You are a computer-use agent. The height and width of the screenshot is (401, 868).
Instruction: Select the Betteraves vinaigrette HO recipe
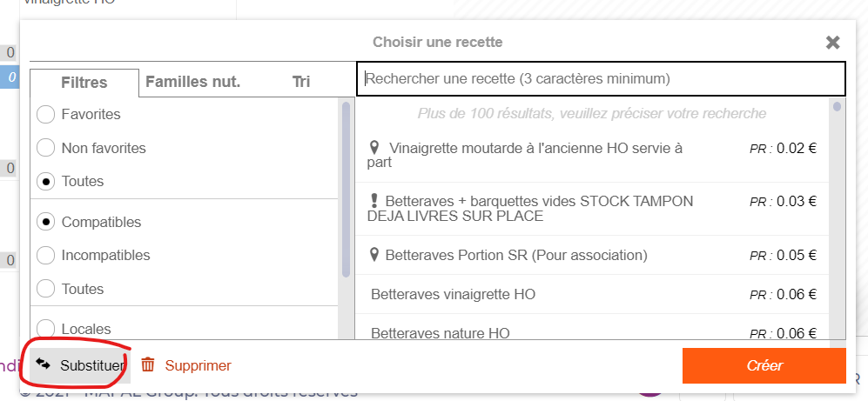click(453, 295)
